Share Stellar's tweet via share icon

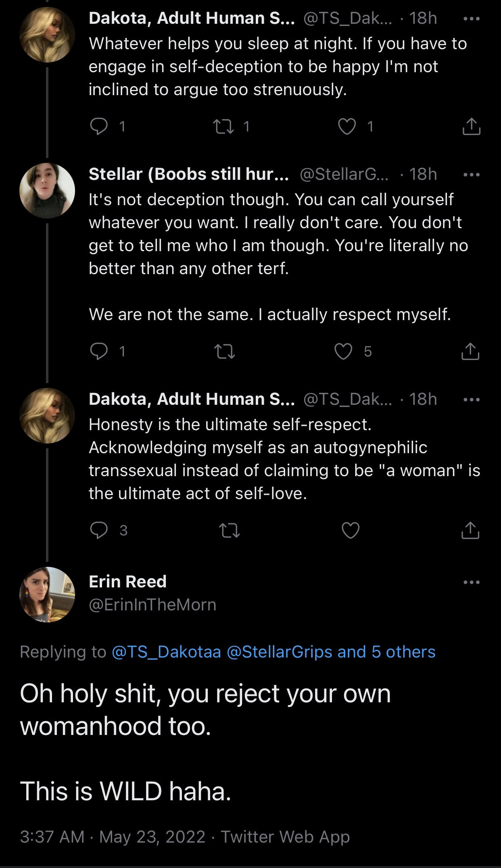(x=470, y=351)
